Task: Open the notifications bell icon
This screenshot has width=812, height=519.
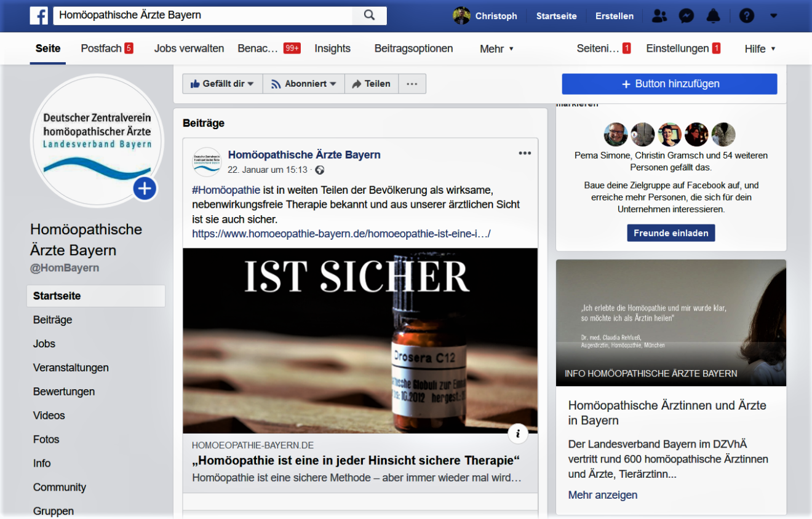Action: coord(713,16)
